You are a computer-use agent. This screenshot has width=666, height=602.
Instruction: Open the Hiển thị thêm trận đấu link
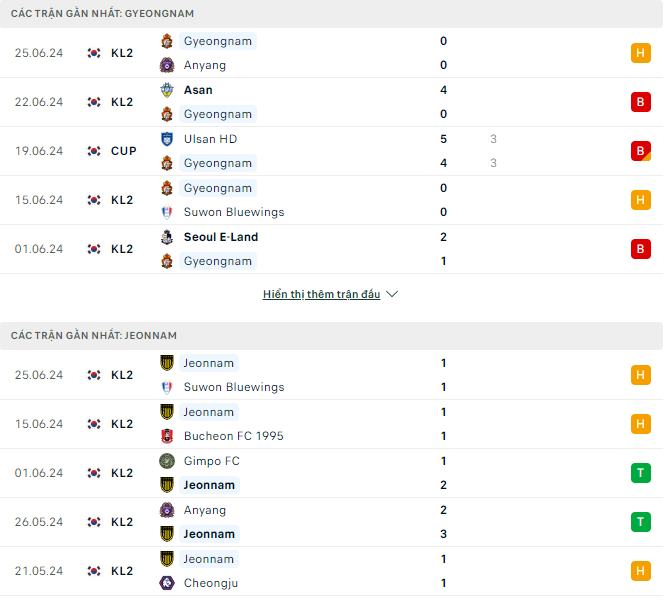322,294
